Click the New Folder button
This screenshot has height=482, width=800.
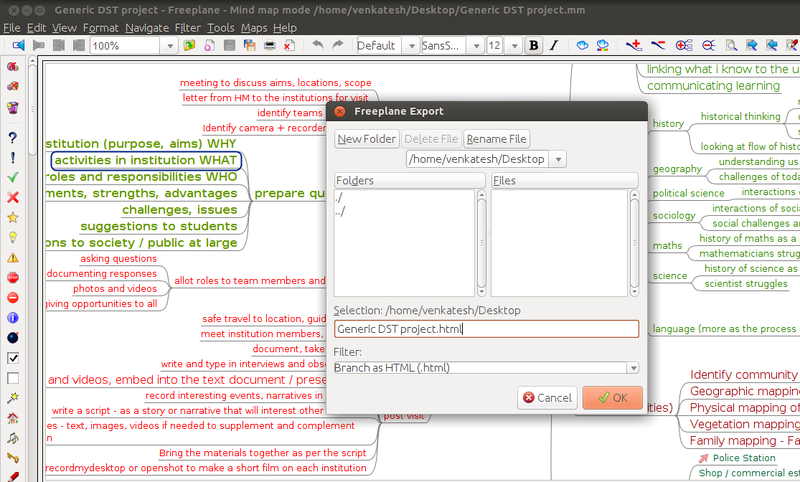point(366,139)
